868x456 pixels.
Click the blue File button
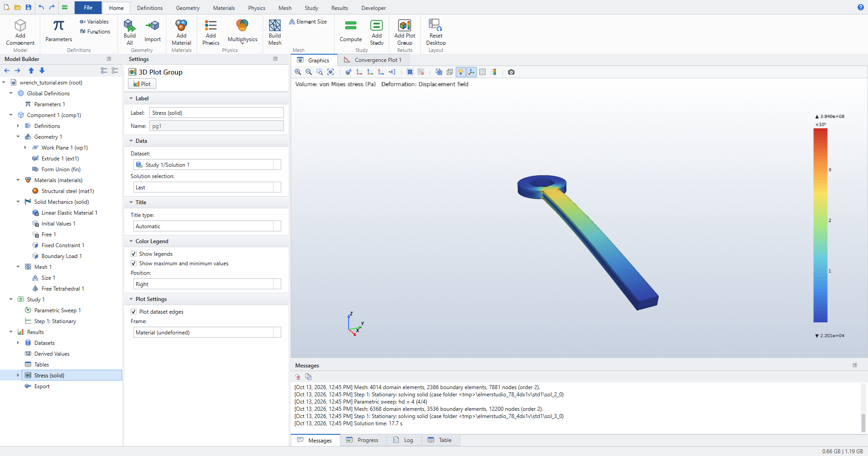(88, 8)
